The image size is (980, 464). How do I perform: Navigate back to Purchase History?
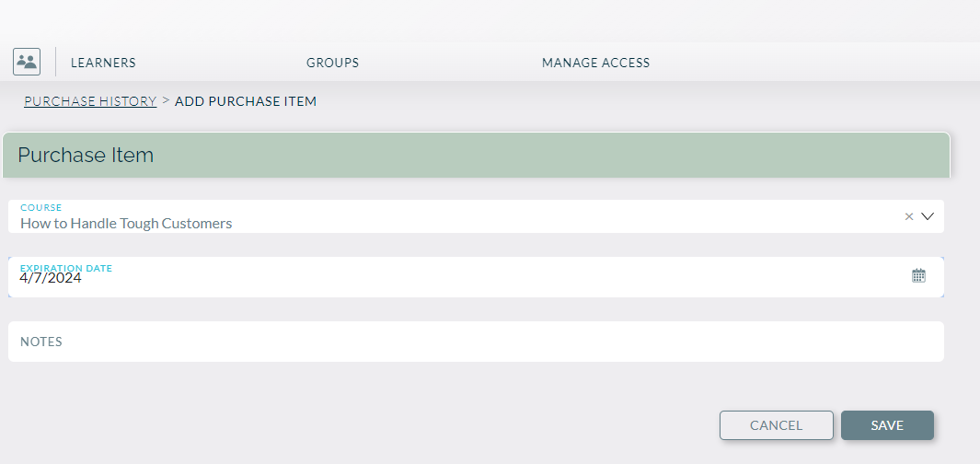(90, 101)
